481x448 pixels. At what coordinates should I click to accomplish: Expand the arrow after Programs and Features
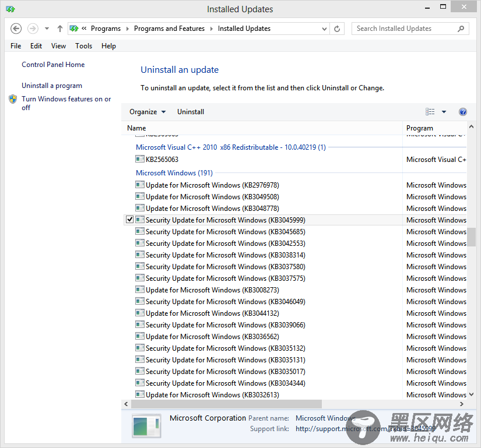(212, 29)
